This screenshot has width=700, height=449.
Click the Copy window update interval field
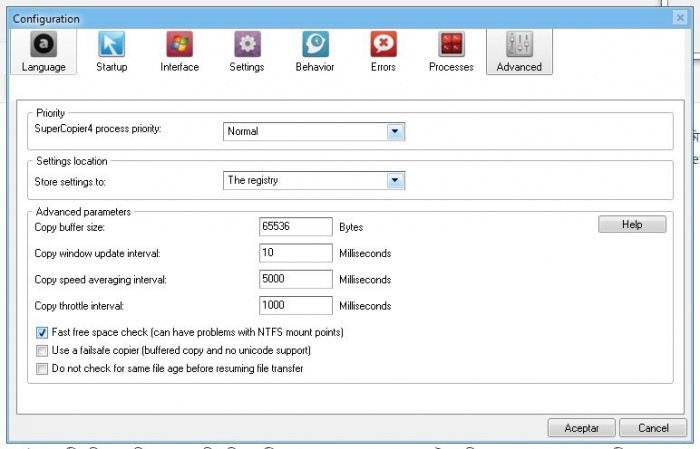tap(296, 253)
